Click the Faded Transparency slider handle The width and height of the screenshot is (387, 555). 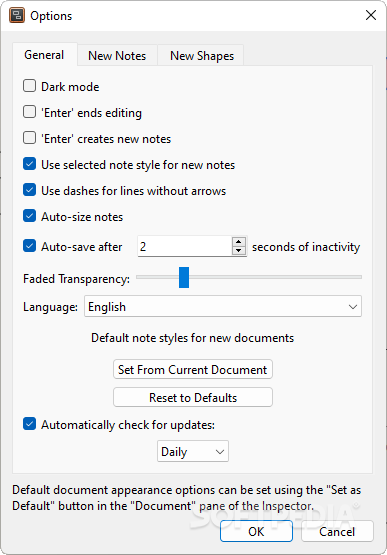pos(184,278)
